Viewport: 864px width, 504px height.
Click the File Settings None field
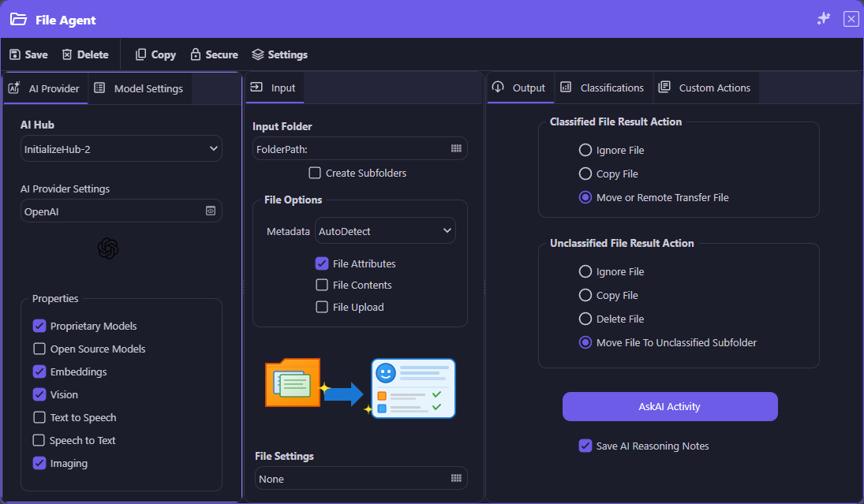361,478
